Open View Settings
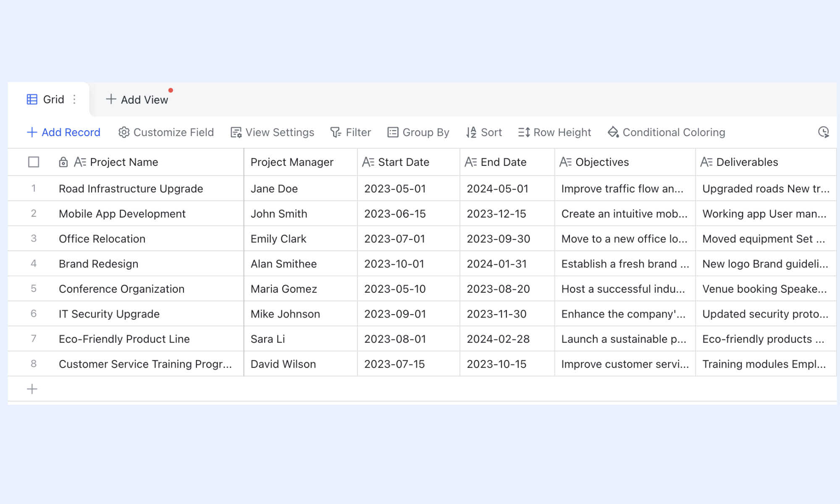The image size is (840, 504). pos(272,132)
